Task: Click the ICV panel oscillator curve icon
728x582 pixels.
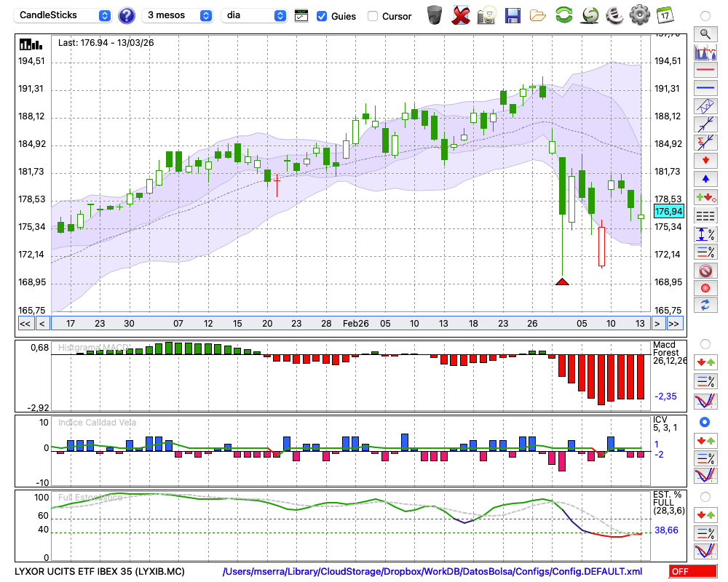Action: pyautogui.click(x=705, y=477)
